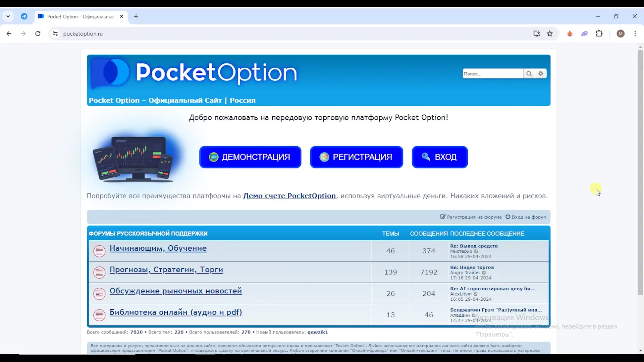Open advanced search gear icon
This screenshot has height=362, width=644.
[x=541, y=74]
